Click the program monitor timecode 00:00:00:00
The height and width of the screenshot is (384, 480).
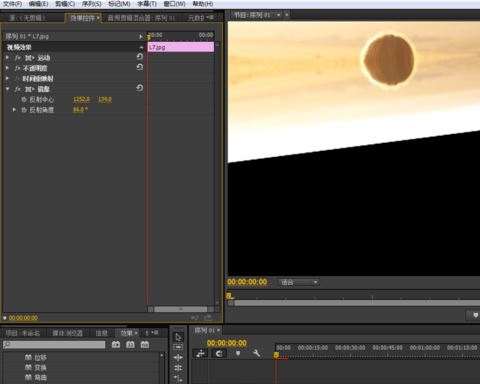(x=247, y=282)
